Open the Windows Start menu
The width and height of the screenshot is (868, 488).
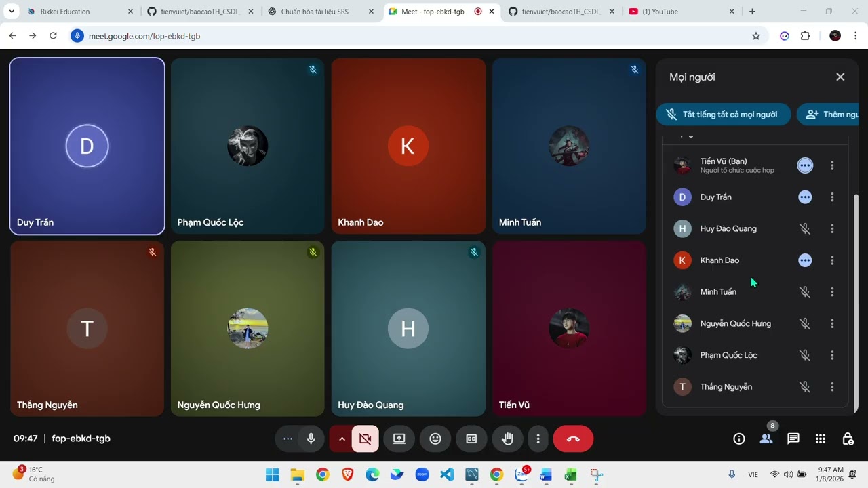[273, 474]
